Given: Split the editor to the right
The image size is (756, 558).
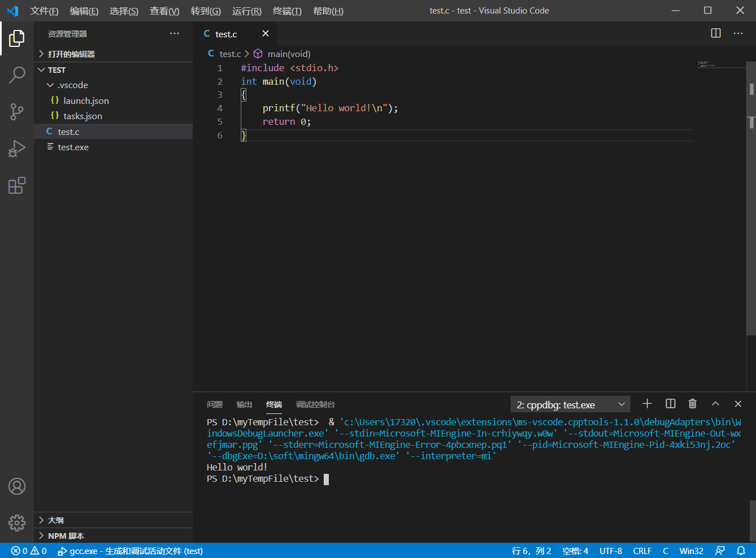Looking at the screenshot, I should [x=715, y=33].
